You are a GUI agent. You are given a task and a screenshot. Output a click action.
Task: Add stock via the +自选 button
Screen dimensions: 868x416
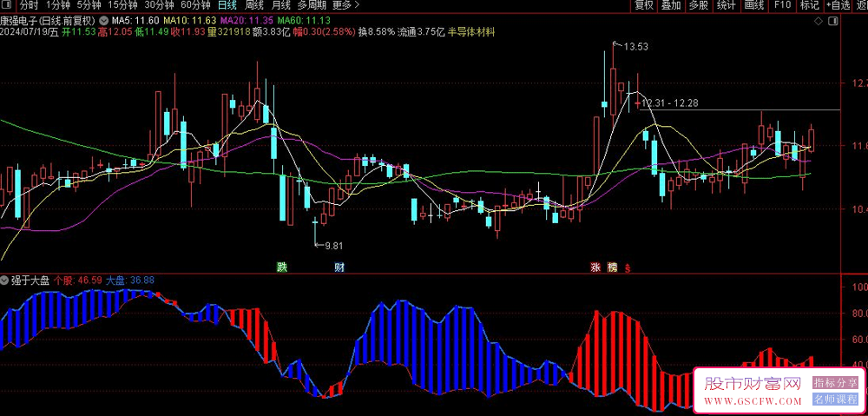[838, 5]
